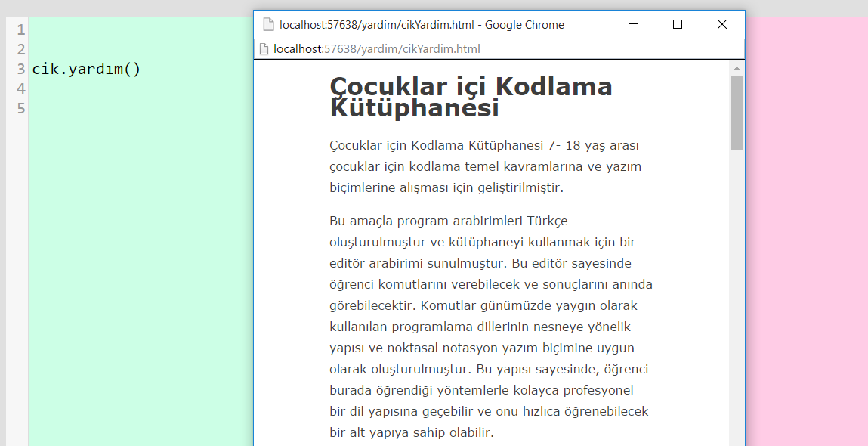Place cursor in the cik.yardım() code line
The height and width of the screenshot is (446, 868).
coord(86,70)
